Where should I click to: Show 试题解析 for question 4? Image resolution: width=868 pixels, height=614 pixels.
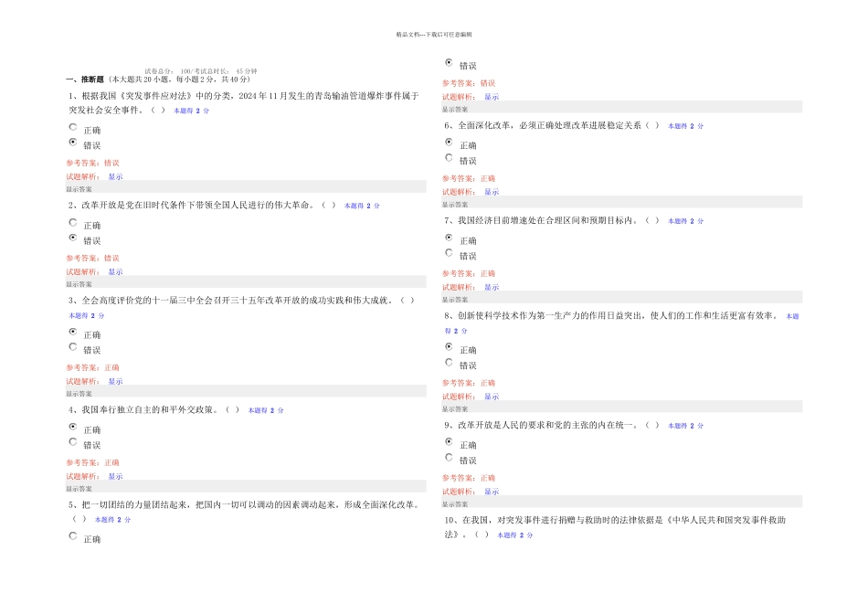[115, 477]
